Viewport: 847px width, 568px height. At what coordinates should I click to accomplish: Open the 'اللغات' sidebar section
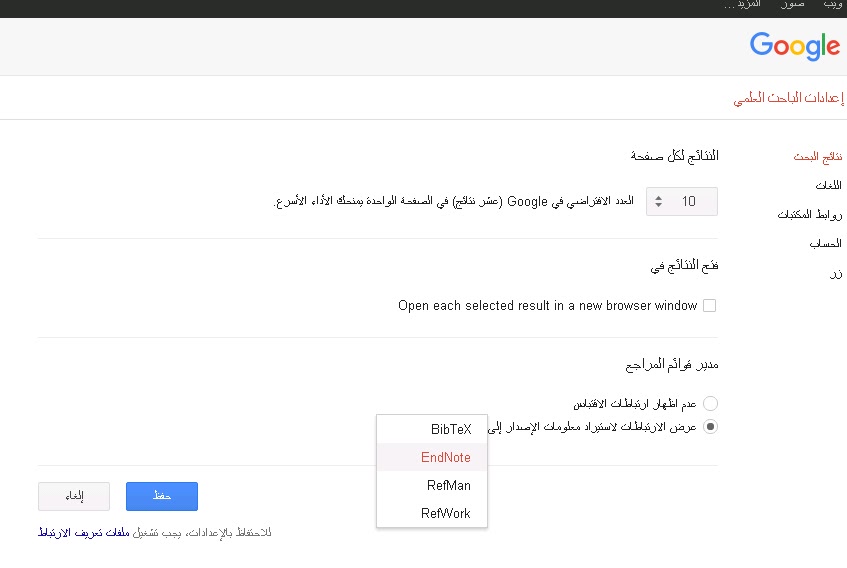[829, 185]
